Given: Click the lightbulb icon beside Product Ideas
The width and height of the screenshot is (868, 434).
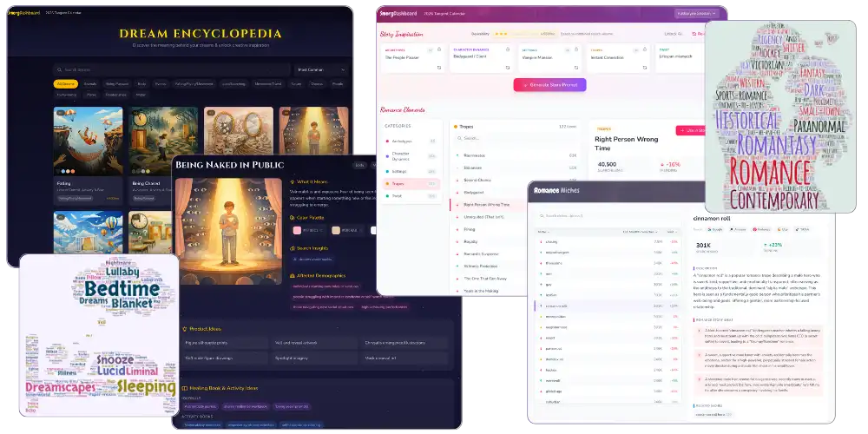Looking at the screenshot, I should [185, 329].
